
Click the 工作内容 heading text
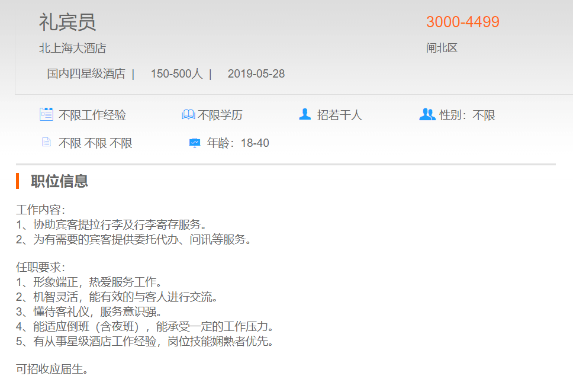point(40,210)
